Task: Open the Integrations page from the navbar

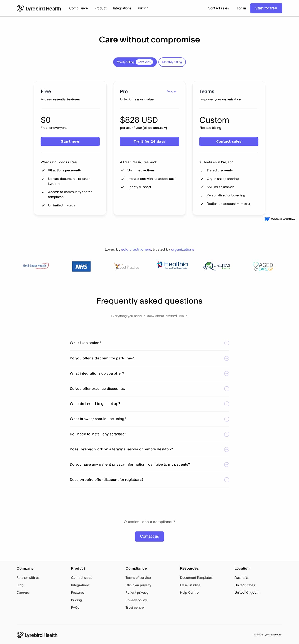Action: pos(122,8)
